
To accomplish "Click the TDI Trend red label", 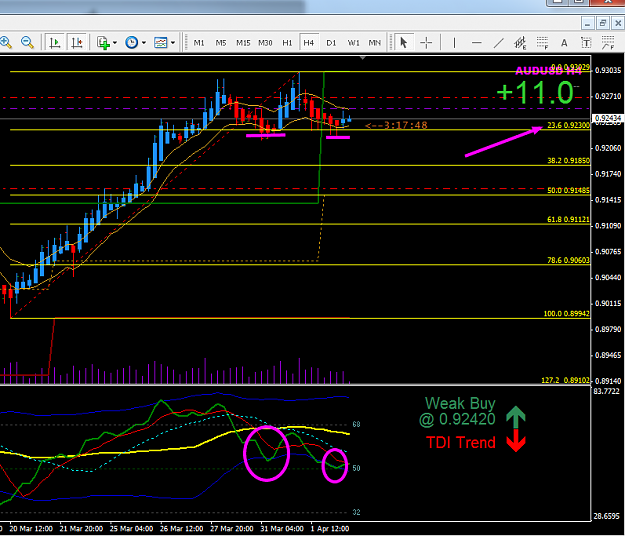I will point(461,443).
